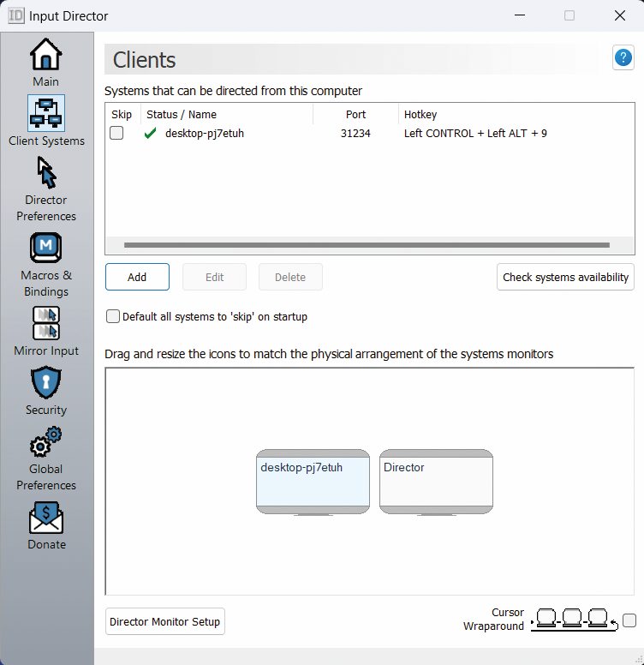This screenshot has height=665, width=644.
Task: Click the Input Director app icon in title bar
Action: pyautogui.click(x=16, y=15)
